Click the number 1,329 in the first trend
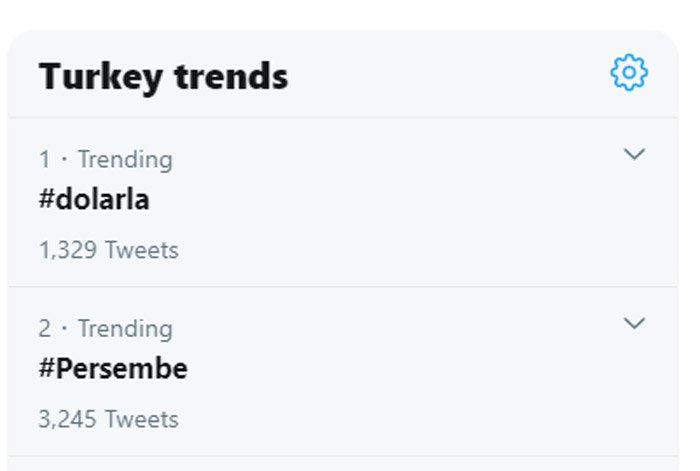 click(67, 250)
